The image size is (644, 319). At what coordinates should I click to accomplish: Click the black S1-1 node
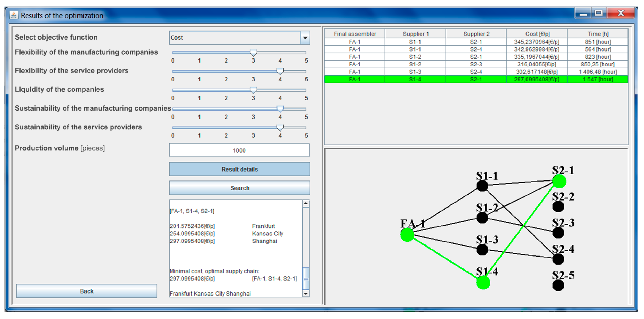482,186
